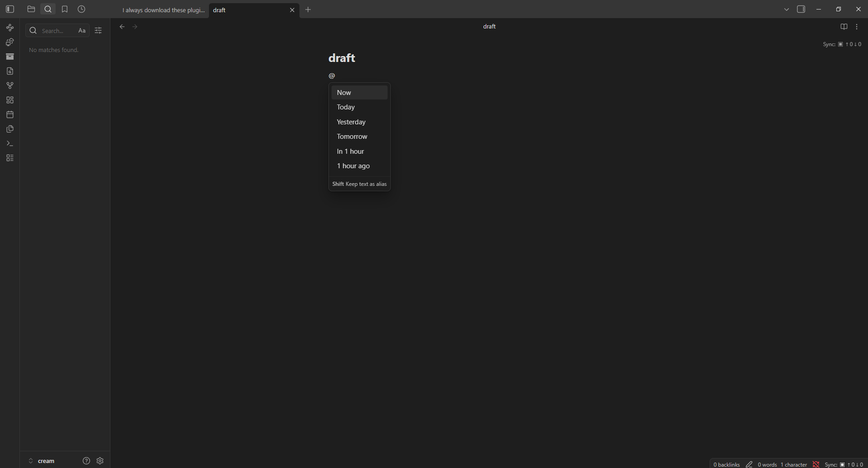Viewport: 868px width, 468px height.
Task: Open the cream vault switcher
Action: pyautogui.click(x=42, y=461)
